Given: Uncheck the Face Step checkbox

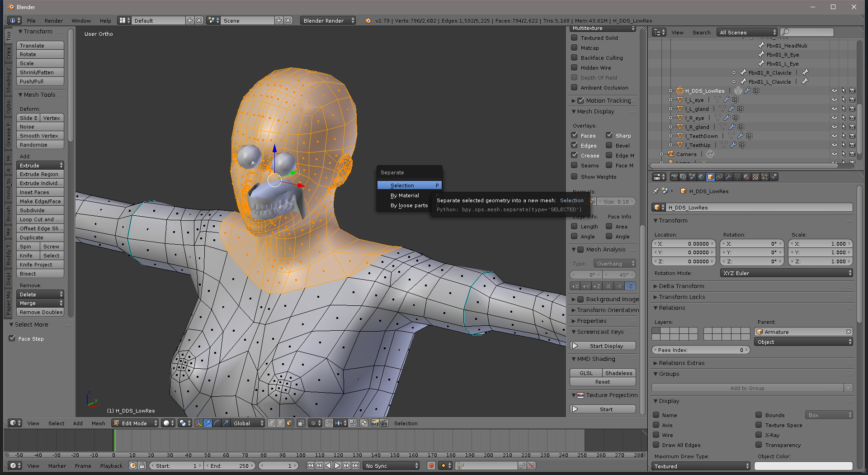Looking at the screenshot, I should [12, 338].
